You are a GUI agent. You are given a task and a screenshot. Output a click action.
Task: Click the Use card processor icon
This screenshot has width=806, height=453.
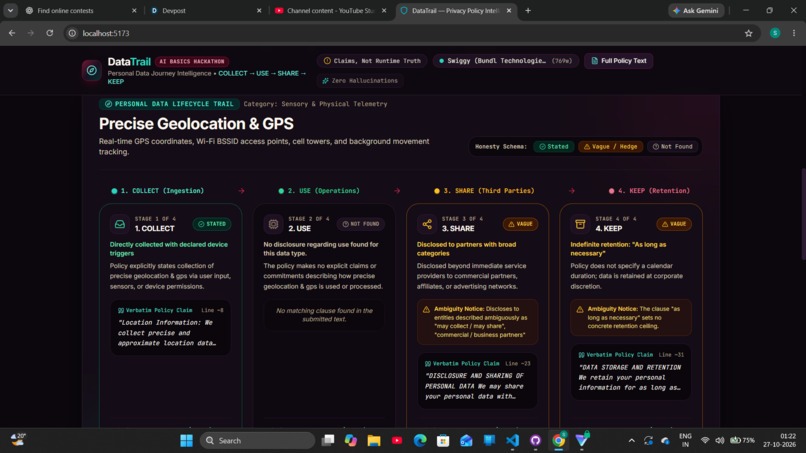273,224
